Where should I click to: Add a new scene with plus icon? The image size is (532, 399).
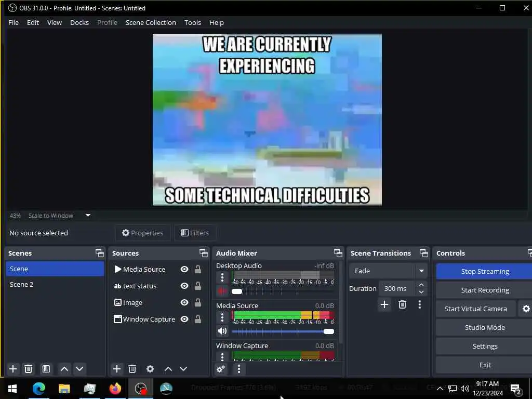coord(13,369)
